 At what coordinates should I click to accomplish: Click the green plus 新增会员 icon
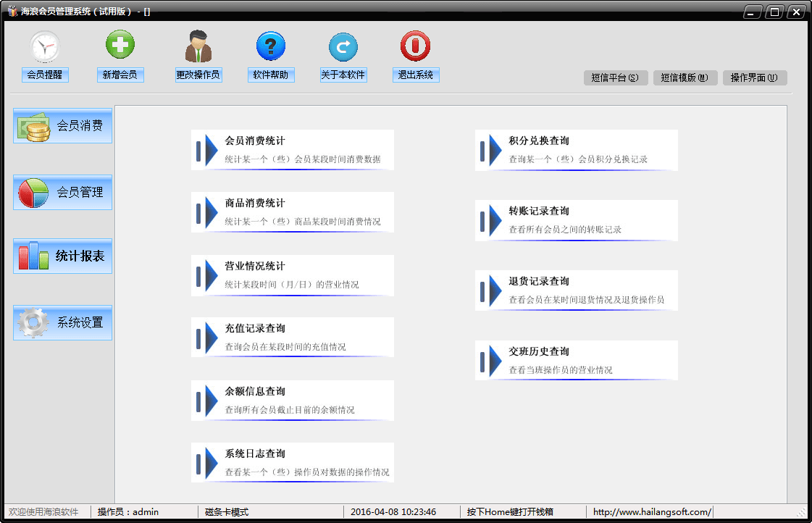pos(120,46)
